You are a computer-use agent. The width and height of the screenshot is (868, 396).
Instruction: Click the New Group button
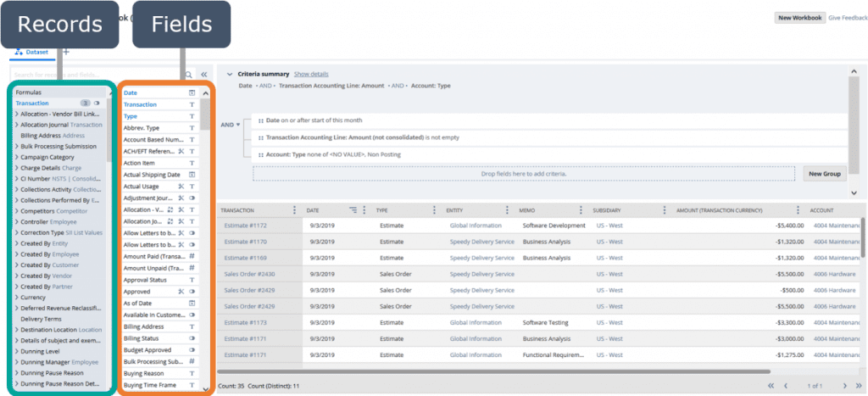coord(824,173)
